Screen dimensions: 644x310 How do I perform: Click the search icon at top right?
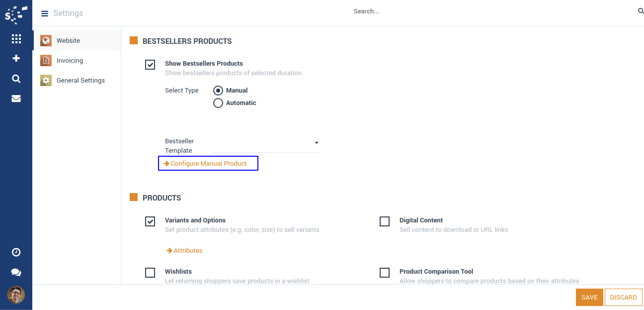(641, 11)
